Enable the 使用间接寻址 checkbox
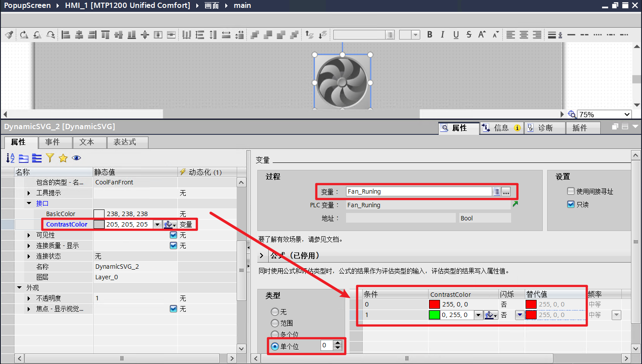The height and width of the screenshot is (364, 642). click(x=571, y=191)
